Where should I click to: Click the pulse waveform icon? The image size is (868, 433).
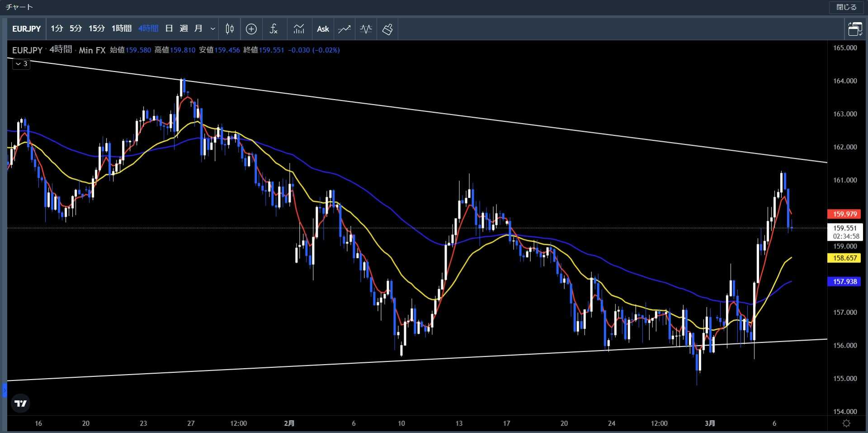366,29
